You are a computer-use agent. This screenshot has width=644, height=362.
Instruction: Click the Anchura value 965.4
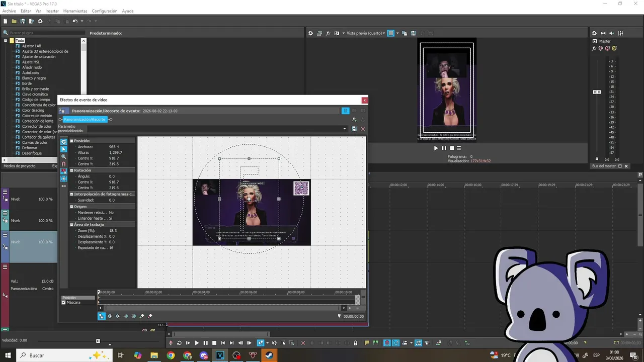point(114,147)
